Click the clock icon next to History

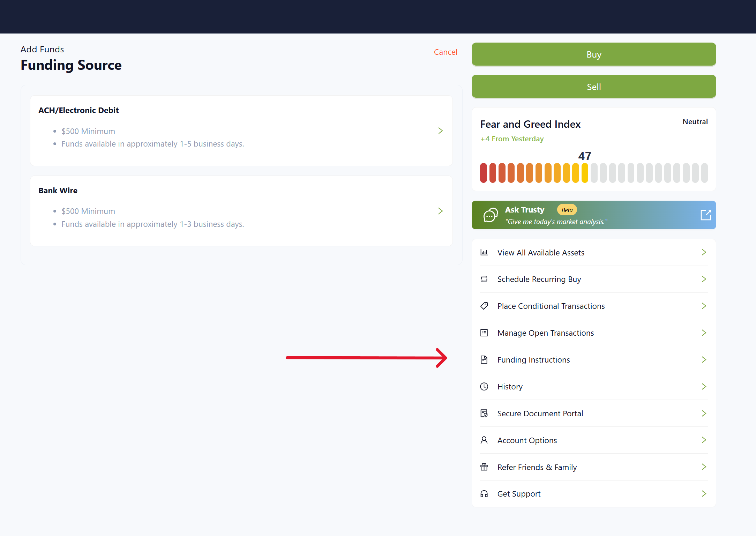click(x=484, y=387)
